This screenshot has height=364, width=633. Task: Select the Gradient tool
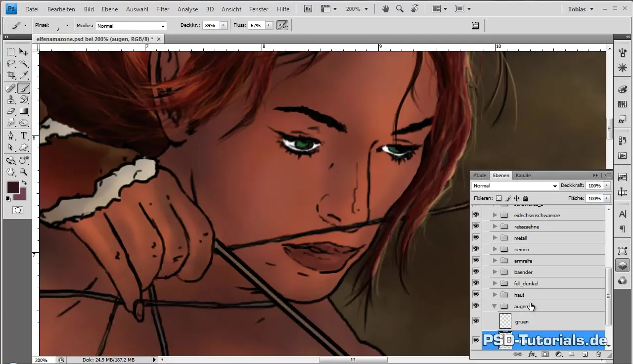[24, 111]
